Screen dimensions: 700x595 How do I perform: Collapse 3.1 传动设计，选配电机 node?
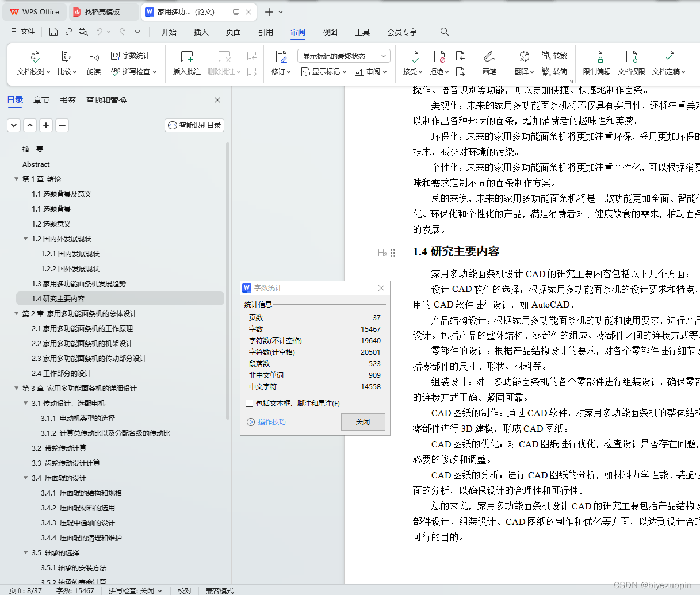(26, 404)
